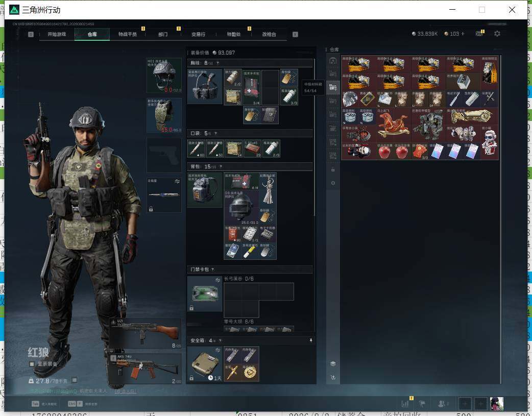The image size is (532, 416).
Task: Select the safe box container
Action: tap(205, 364)
